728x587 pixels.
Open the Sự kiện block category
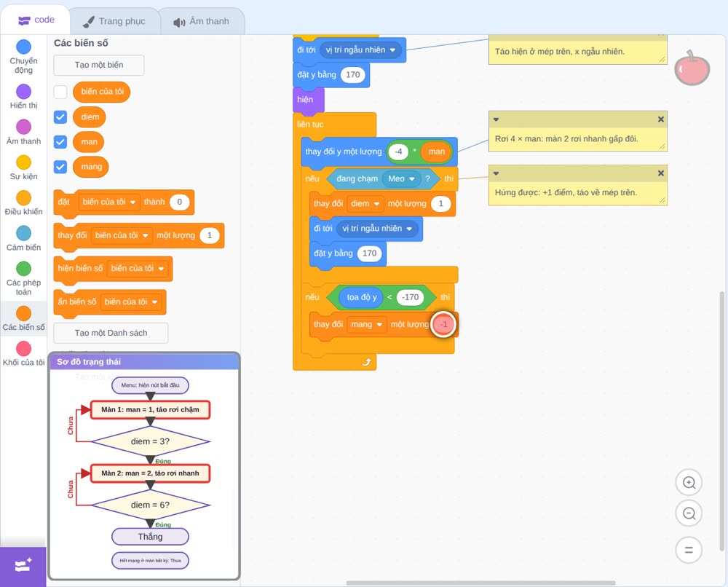coord(23,168)
